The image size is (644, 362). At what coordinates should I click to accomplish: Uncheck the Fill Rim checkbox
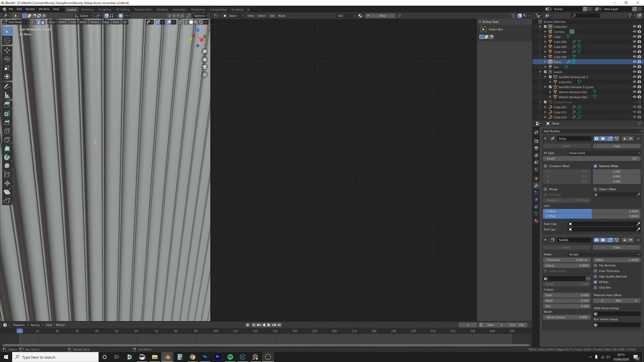pos(595,282)
